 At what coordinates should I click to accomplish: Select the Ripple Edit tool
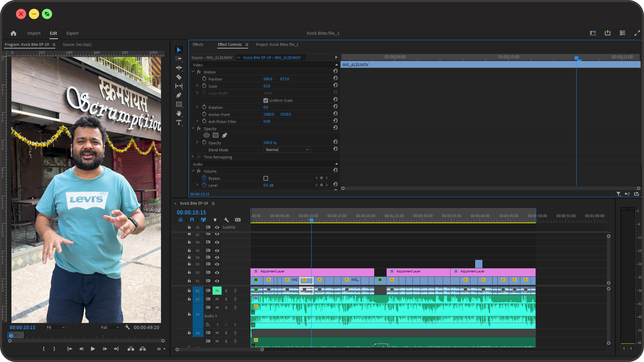(x=179, y=68)
